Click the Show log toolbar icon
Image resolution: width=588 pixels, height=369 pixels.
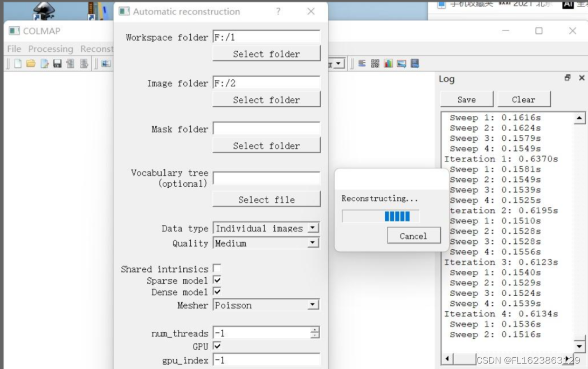pyautogui.click(x=362, y=64)
